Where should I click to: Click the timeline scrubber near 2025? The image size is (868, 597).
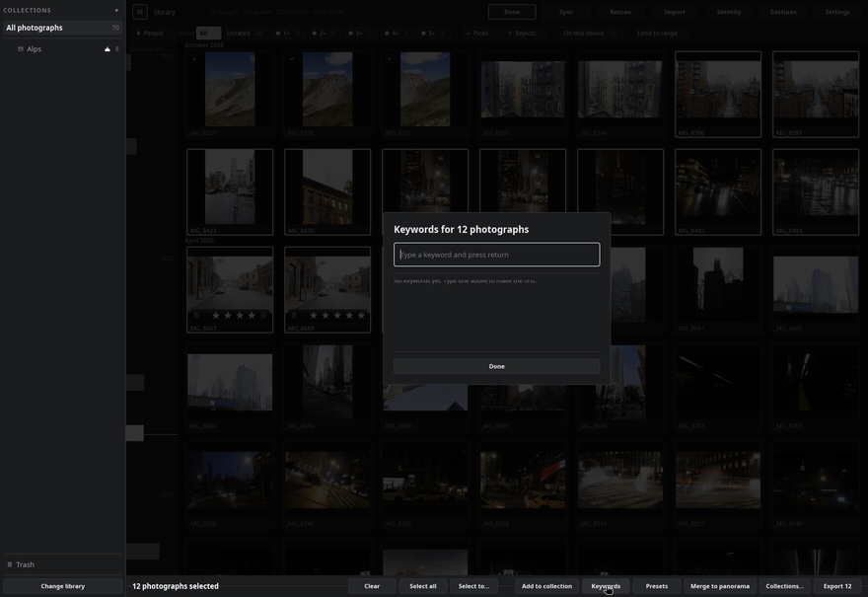[166, 259]
